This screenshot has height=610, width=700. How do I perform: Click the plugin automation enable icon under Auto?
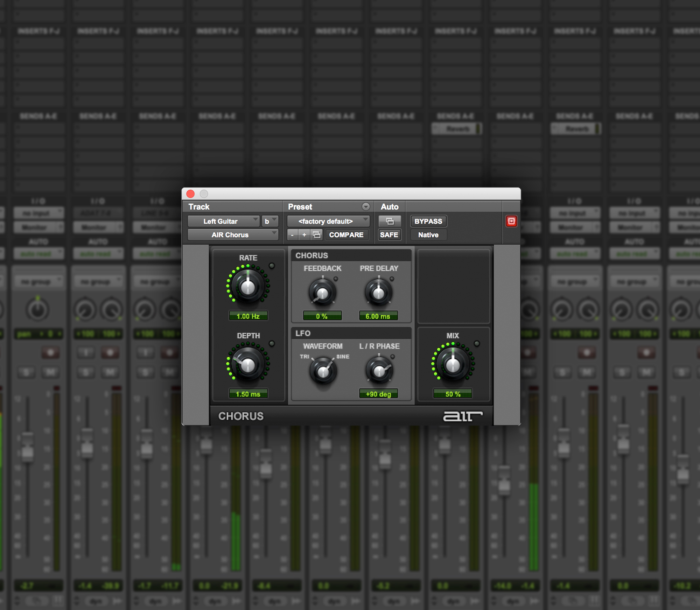pyautogui.click(x=390, y=221)
